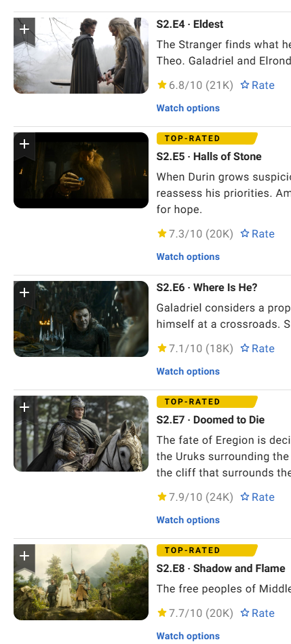Open the Eldest episode thumbnail image
The image size is (291, 644).
pos(81,56)
